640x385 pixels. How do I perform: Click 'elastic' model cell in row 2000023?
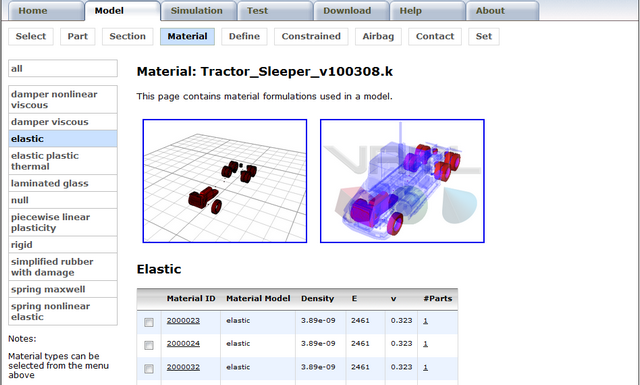point(238,320)
